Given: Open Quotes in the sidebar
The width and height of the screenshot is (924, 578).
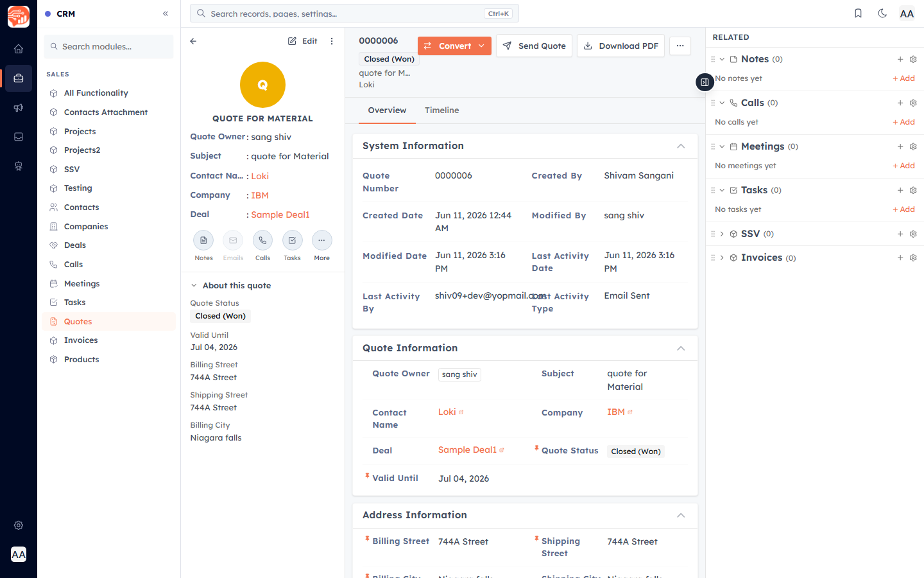Looking at the screenshot, I should coord(109,322).
